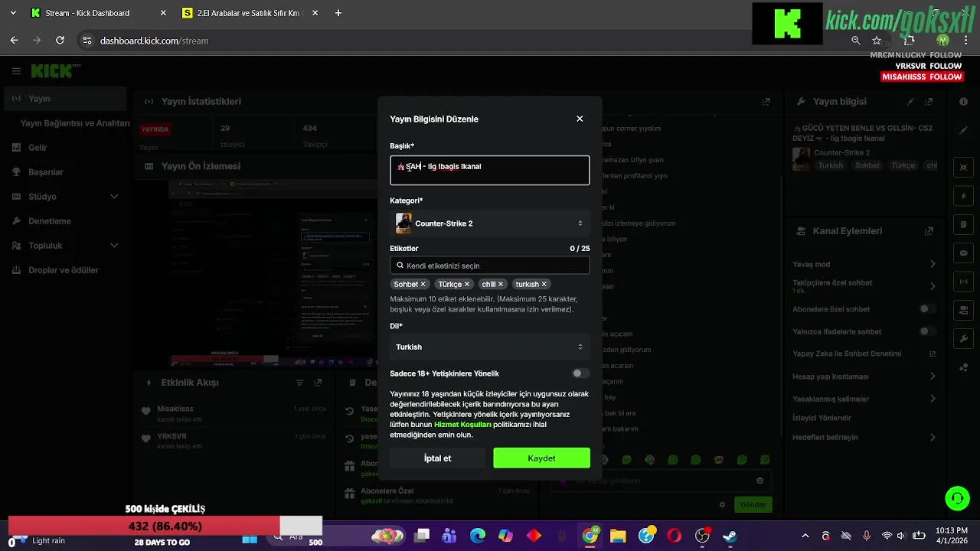The image size is (980, 551).
Task: Open Yasaklanmış kelimeler chevron
Action: pos(933,399)
